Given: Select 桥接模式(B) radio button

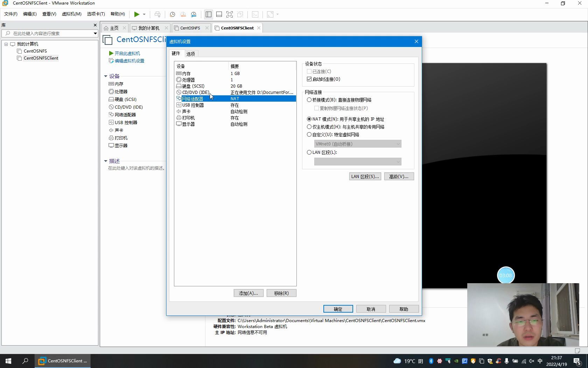Looking at the screenshot, I should [309, 100].
